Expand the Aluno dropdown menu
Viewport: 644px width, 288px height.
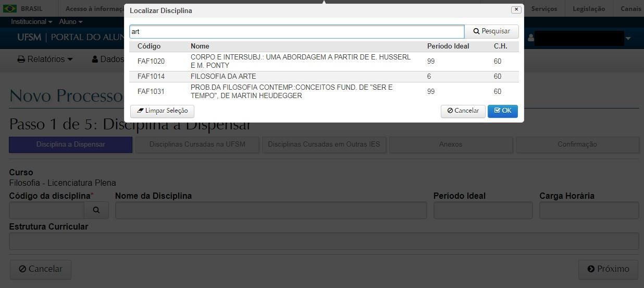pos(70,22)
